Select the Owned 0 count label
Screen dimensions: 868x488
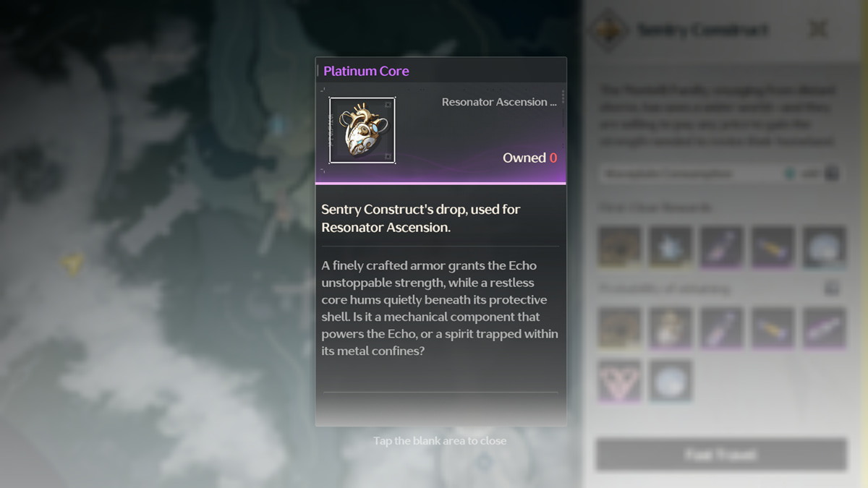(529, 158)
